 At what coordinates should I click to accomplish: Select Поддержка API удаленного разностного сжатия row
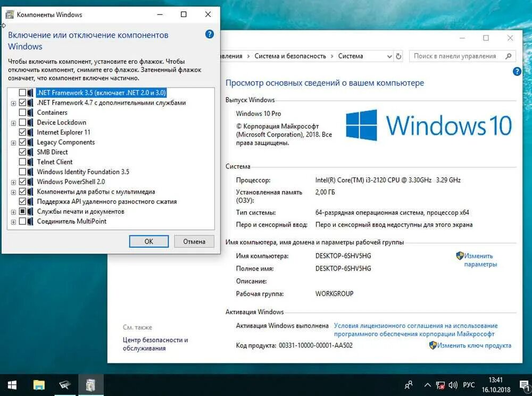pos(107,201)
